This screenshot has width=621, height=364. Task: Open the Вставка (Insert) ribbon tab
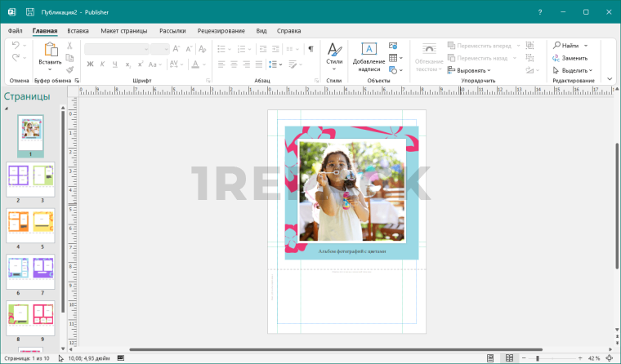point(78,30)
